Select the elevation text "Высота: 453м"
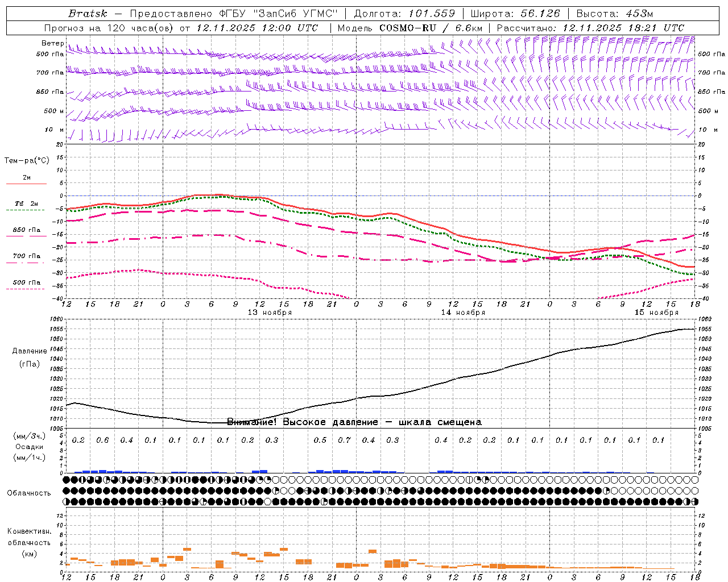 [615, 14]
